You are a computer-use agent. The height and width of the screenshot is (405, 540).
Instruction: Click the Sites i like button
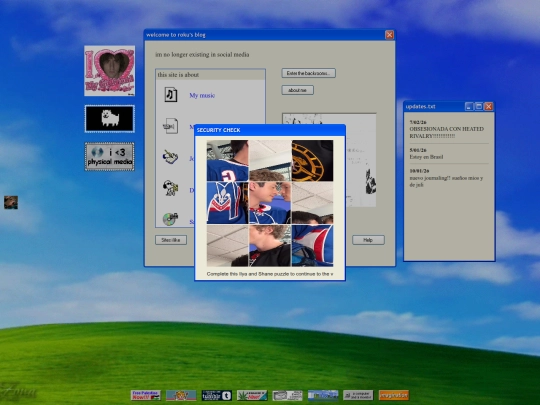pos(171,240)
